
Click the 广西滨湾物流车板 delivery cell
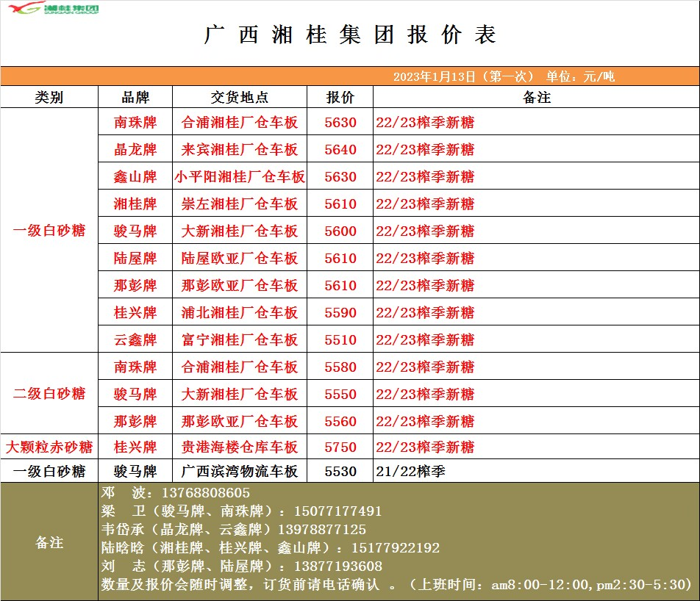(x=239, y=471)
